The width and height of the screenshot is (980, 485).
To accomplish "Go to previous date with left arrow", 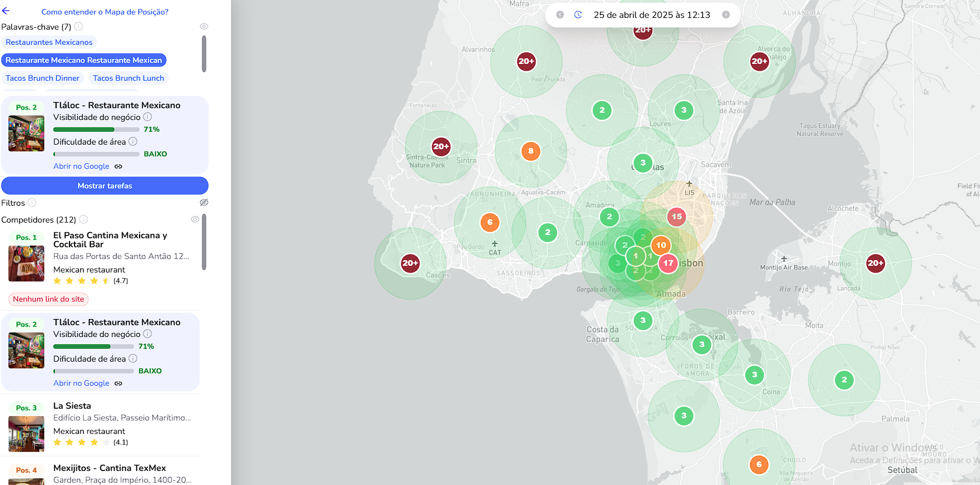I will coord(560,15).
